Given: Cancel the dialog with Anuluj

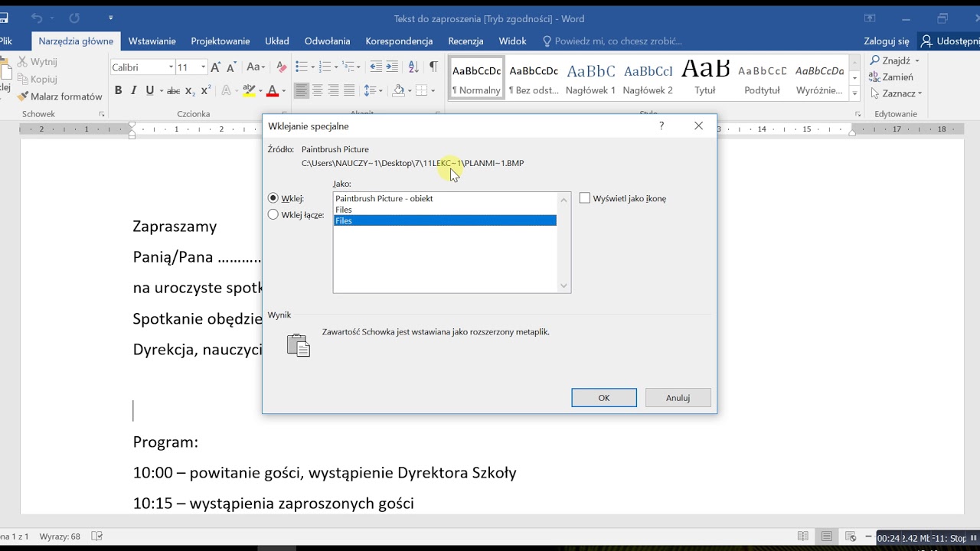Looking at the screenshot, I should point(678,398).
